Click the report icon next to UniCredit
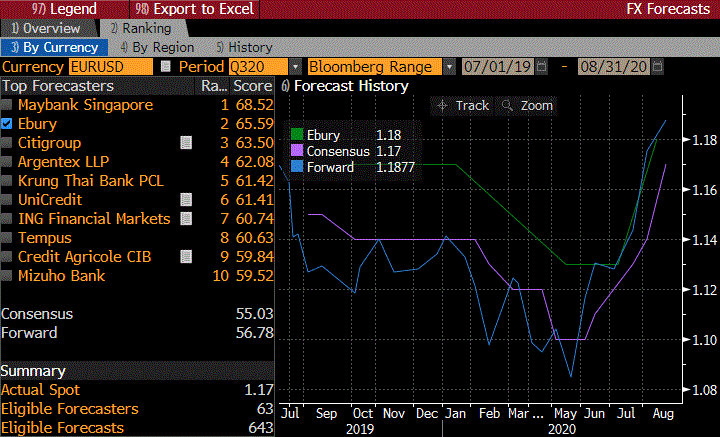This screenshot has width=720, height=437. pyautogui.click(x=185, y=200)
